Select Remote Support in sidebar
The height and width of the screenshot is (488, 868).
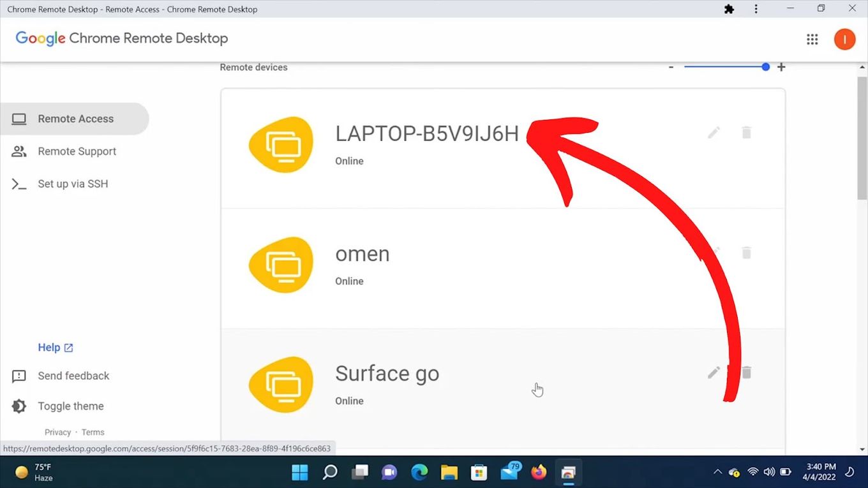74,151
